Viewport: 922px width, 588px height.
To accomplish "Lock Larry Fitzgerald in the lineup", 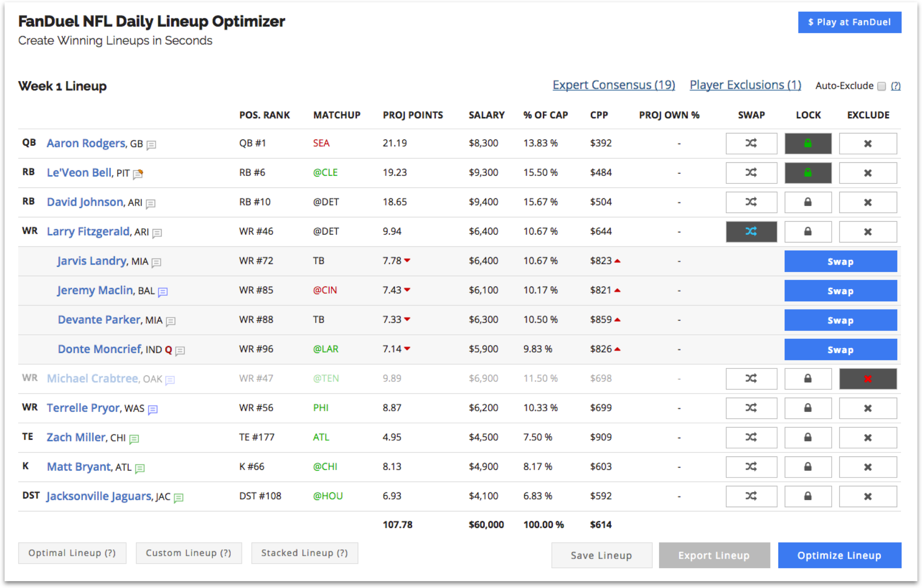I will [x=808, y=232].
